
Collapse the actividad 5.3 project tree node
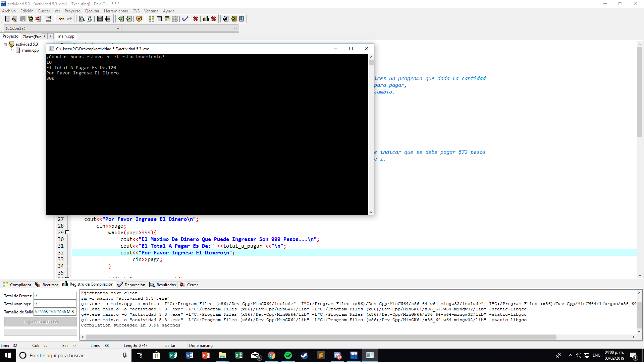[x=5, y=45]
